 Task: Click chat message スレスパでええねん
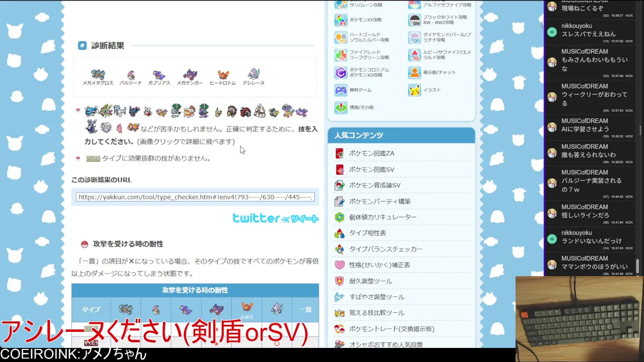(x=589, y=34)
